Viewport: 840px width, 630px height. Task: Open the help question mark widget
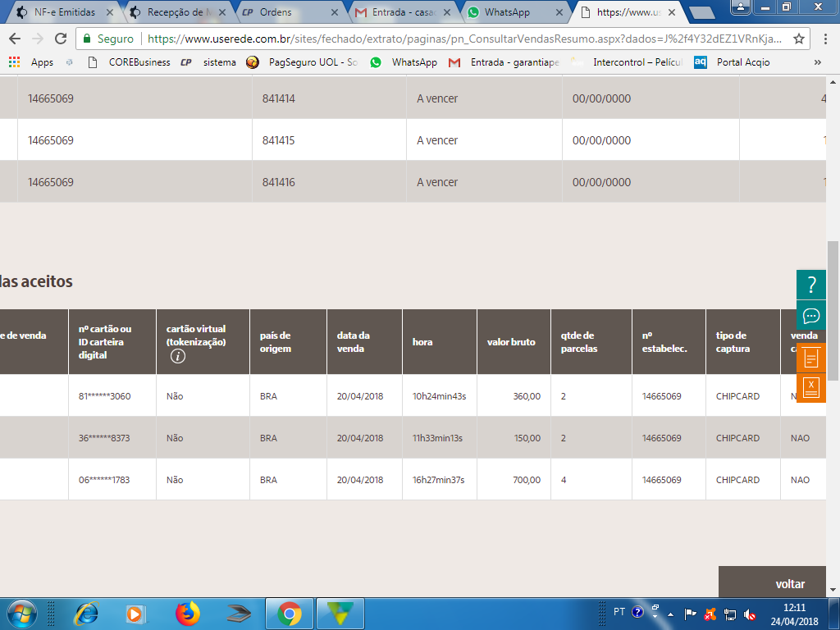point(811,285)
